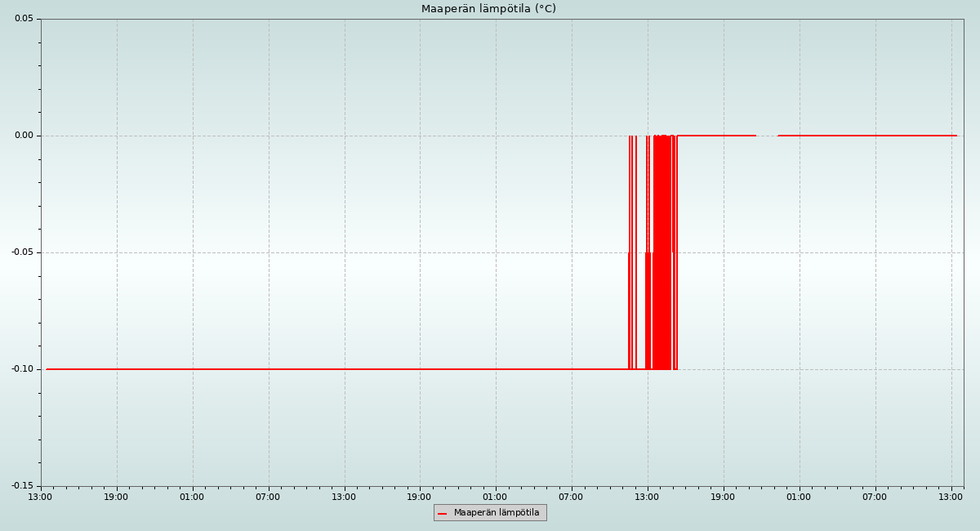Click the -0.15 y-axis label

point(22,486)
